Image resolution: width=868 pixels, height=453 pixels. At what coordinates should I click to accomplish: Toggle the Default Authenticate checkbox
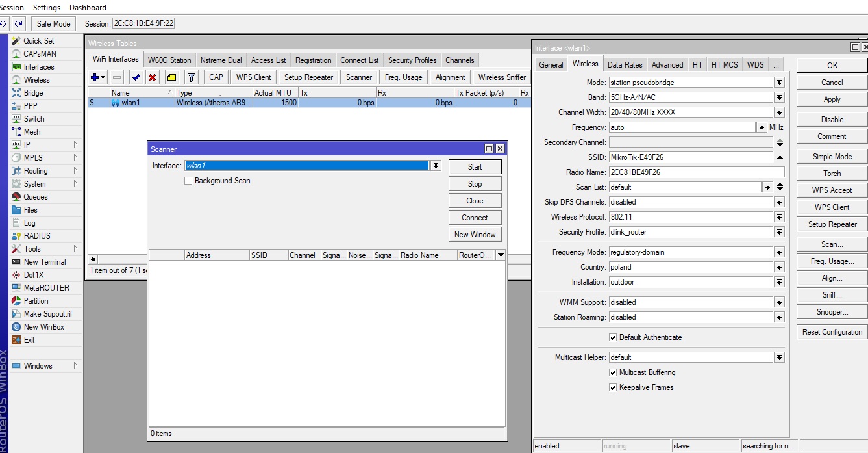pos(613,337)
